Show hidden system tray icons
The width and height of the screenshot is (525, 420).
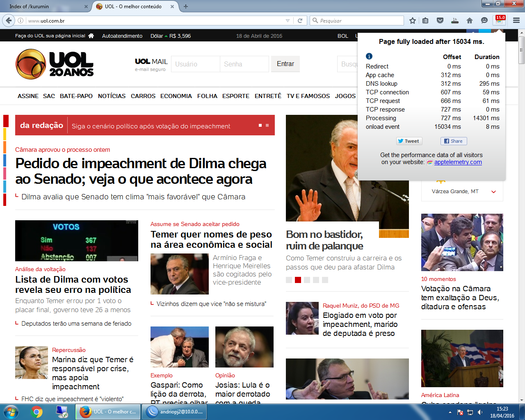pyautogui.click(x=450, y=412)
